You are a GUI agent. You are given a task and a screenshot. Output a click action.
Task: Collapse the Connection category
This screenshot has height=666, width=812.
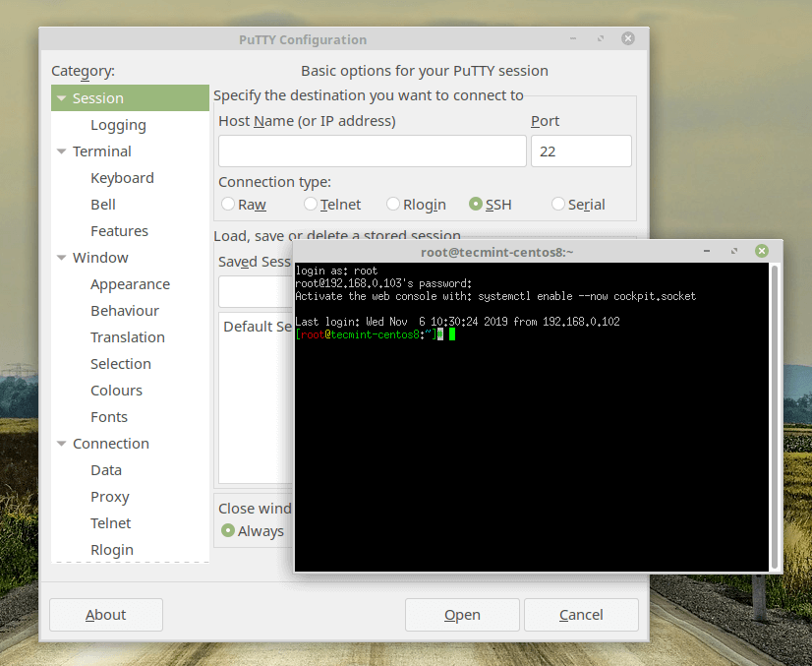coord(61,443)
